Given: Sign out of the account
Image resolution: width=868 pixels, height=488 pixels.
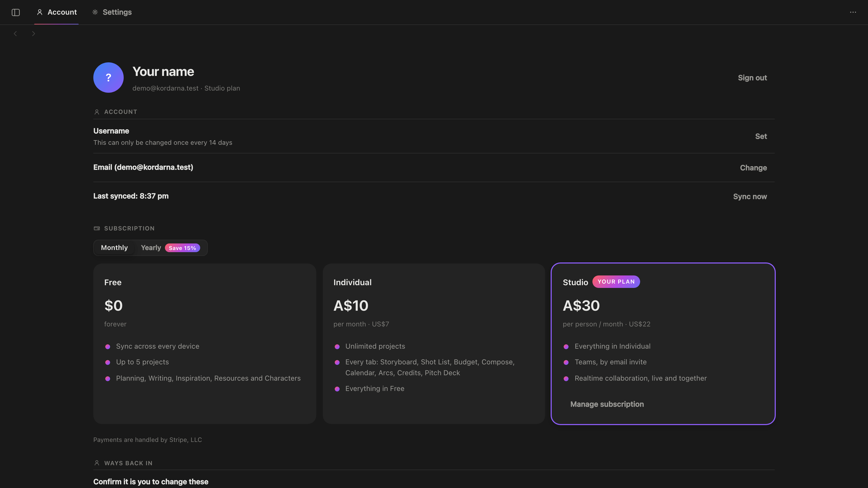Looking at the screenshot, I should pos(752,78).
